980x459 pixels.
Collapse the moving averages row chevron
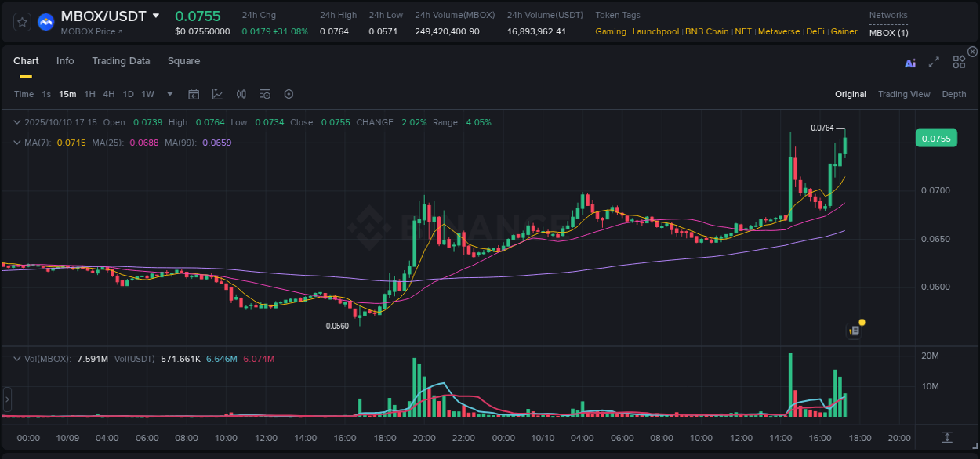17,143
